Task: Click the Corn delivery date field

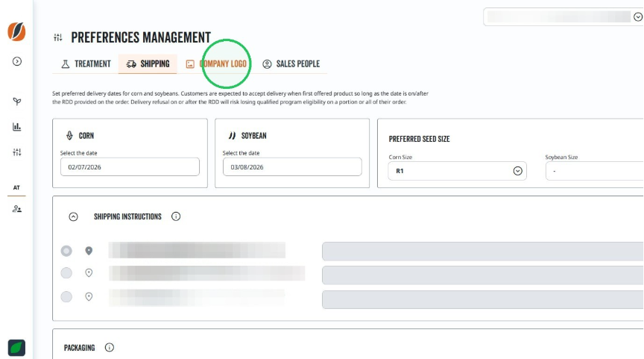Action: tap(130, 167)
